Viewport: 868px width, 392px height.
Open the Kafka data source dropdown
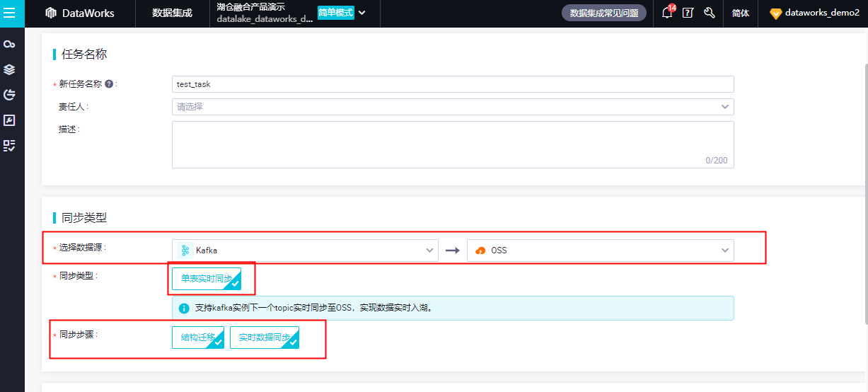[x=305, y=250]
